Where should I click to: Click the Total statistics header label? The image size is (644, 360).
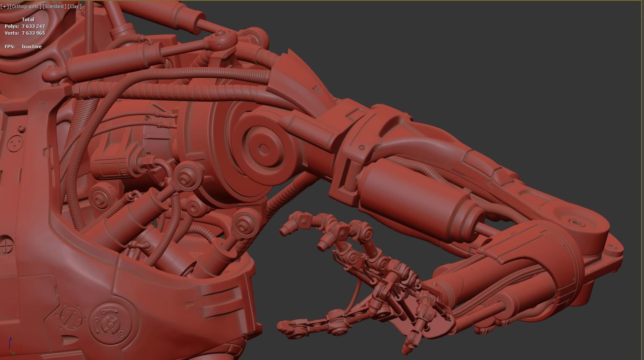coord(28,19)
